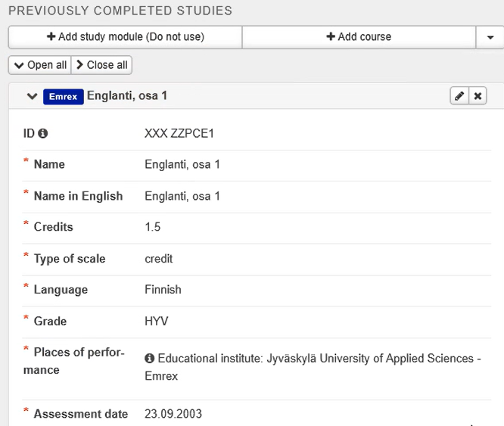Click the Type of scale value credit
504x426 pixels.
(159, 258)
